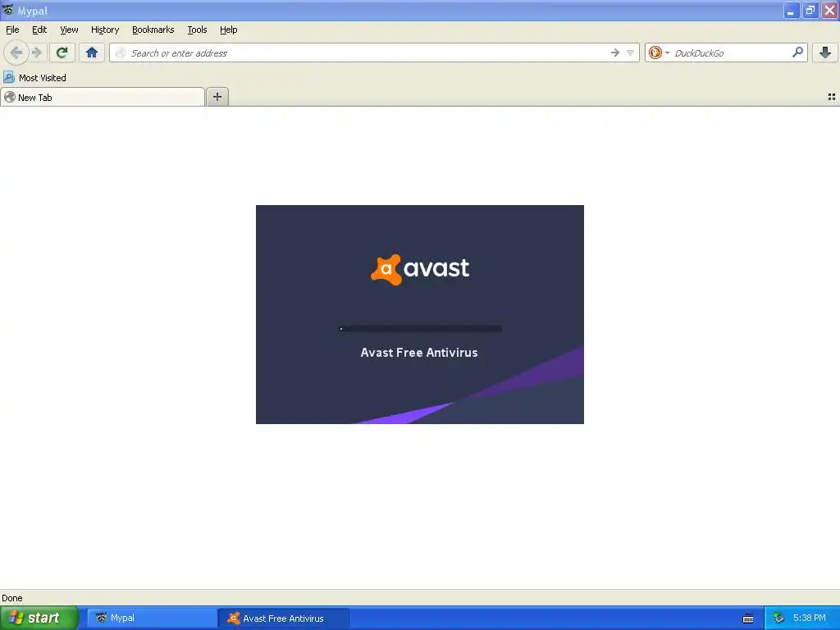Open the Tools menu

click(197, 30)
